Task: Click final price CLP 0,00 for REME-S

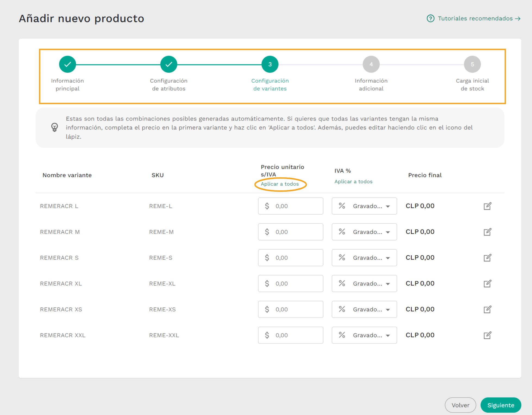Action: click(420, 258)
